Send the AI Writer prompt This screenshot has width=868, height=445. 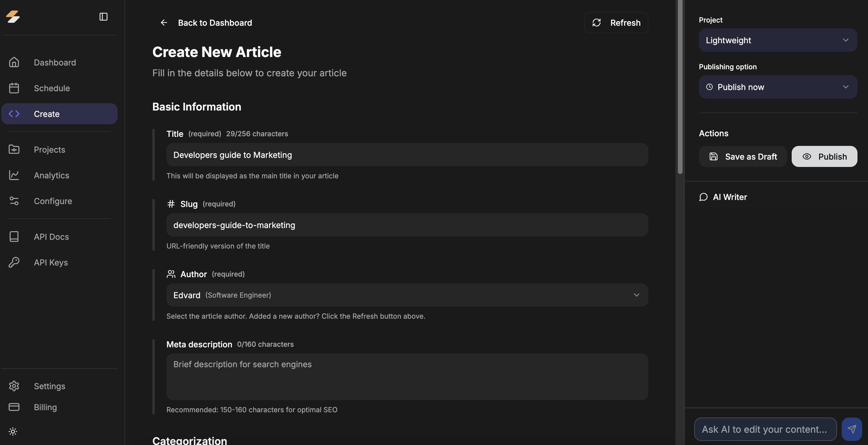pyautogui.click(x=852, y=429)
